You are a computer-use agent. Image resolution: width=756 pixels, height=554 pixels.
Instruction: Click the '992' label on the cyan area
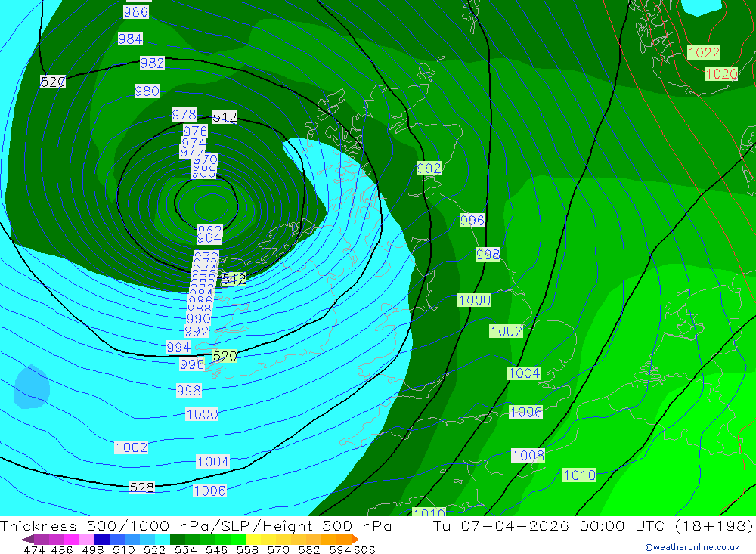coord(197,332)
